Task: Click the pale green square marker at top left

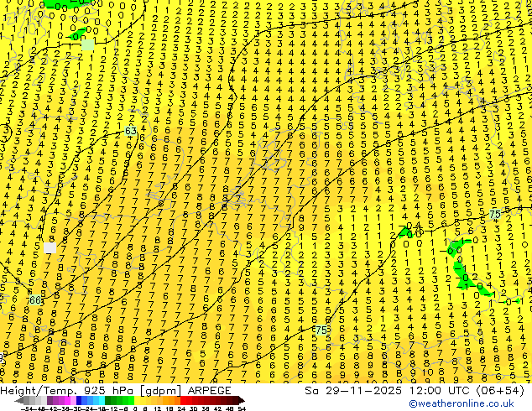Action: [x=88, y=44]
